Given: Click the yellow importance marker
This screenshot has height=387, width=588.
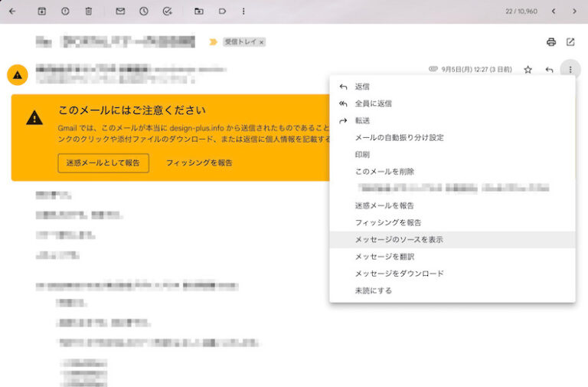Looking at the screenshot, I should [x=213, y=41].
